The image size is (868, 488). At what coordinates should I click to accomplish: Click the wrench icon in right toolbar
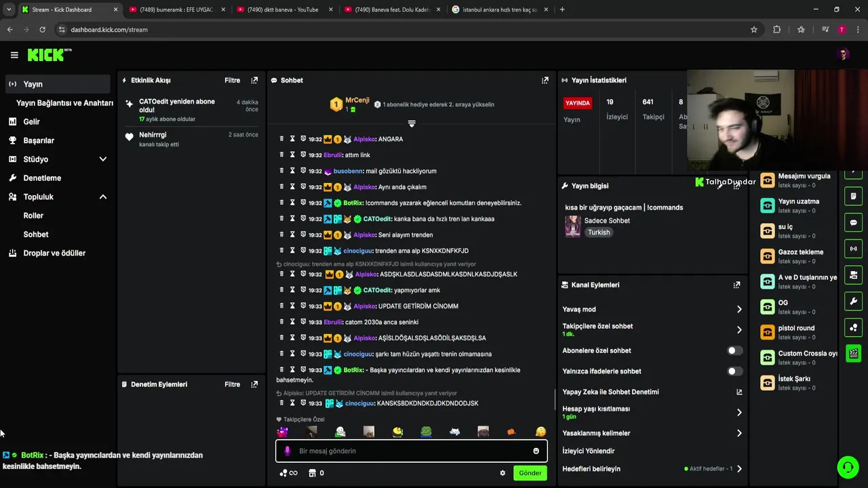coord(854,302)
